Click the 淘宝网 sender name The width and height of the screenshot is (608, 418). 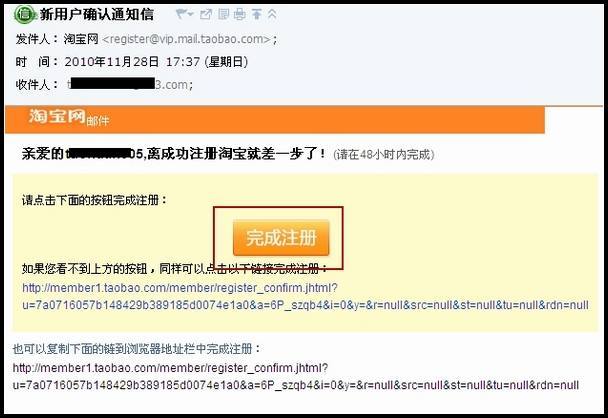[x=81, y=39]
